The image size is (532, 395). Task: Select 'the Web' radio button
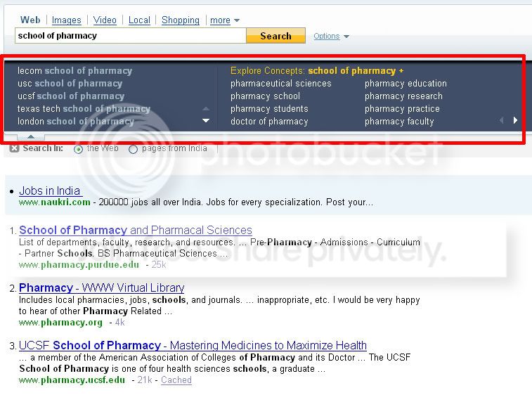[78, 149]
